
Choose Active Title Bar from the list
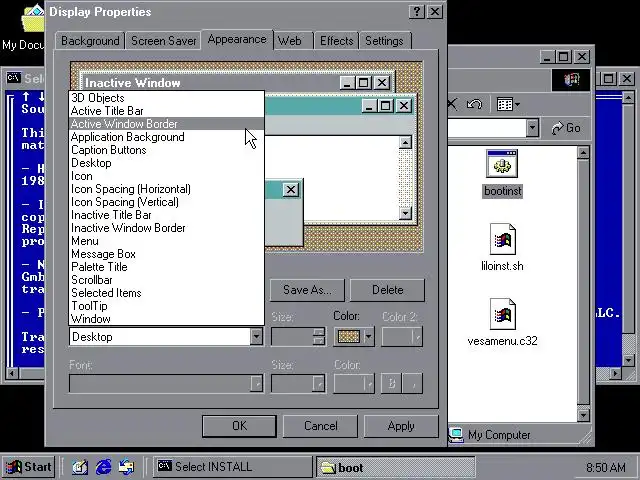tap(167, 111)
